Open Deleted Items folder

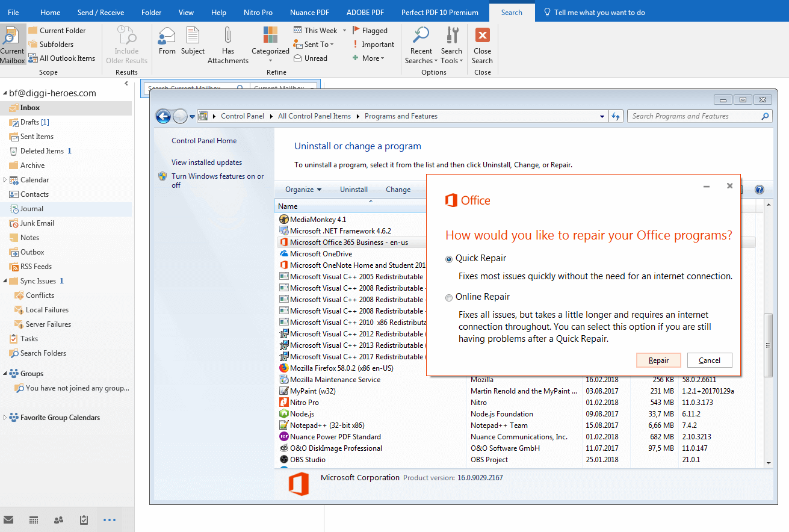pos(42,151)
